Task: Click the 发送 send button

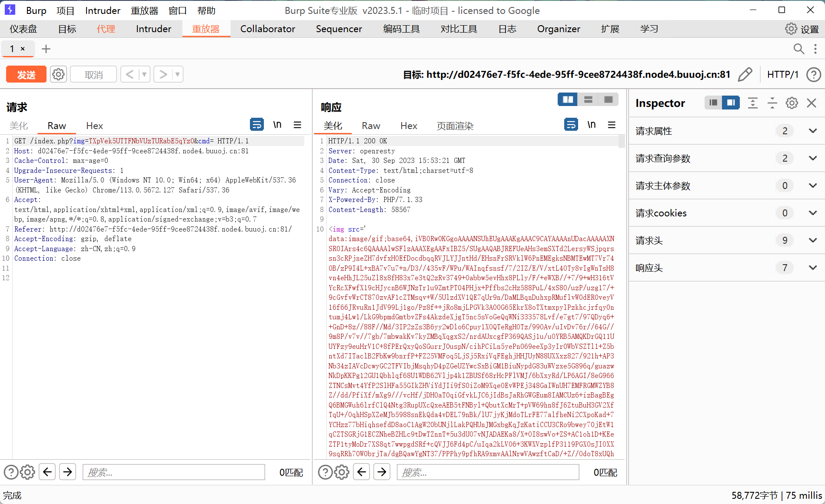Action: click(26, 74)
